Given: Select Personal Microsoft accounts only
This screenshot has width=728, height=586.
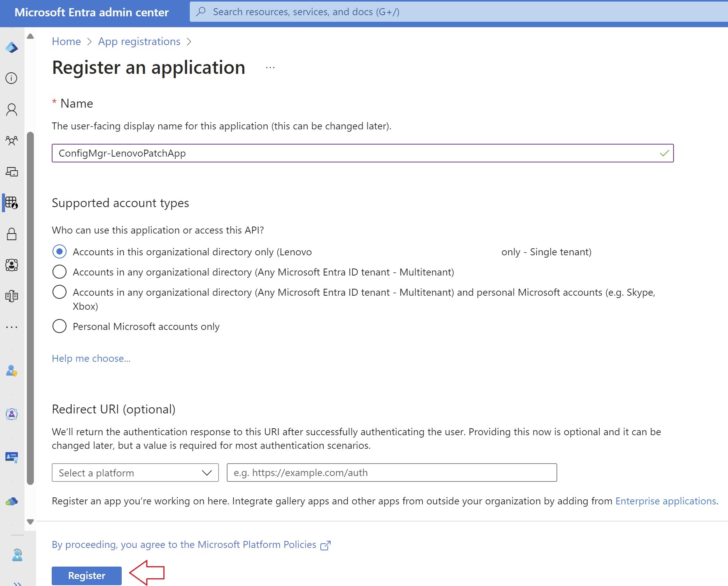Looking at the screenshot, I should pos(59,326).
